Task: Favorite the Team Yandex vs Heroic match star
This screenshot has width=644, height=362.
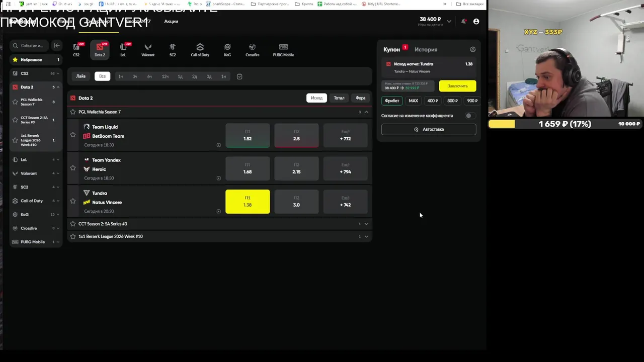Action: [73, 168]
